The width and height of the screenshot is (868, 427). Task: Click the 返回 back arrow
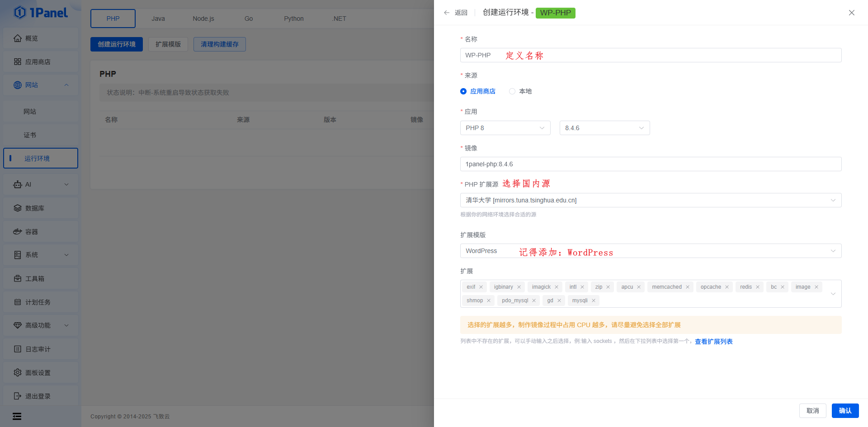[447, 13]
